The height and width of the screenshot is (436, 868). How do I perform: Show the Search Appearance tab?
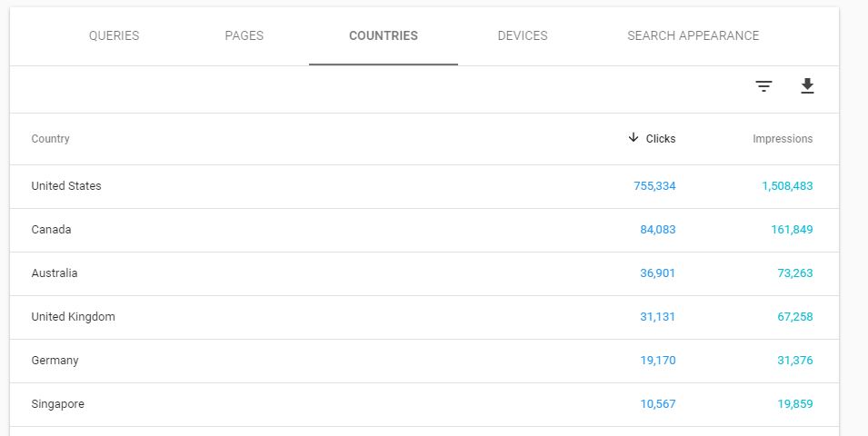coord(693,36)
